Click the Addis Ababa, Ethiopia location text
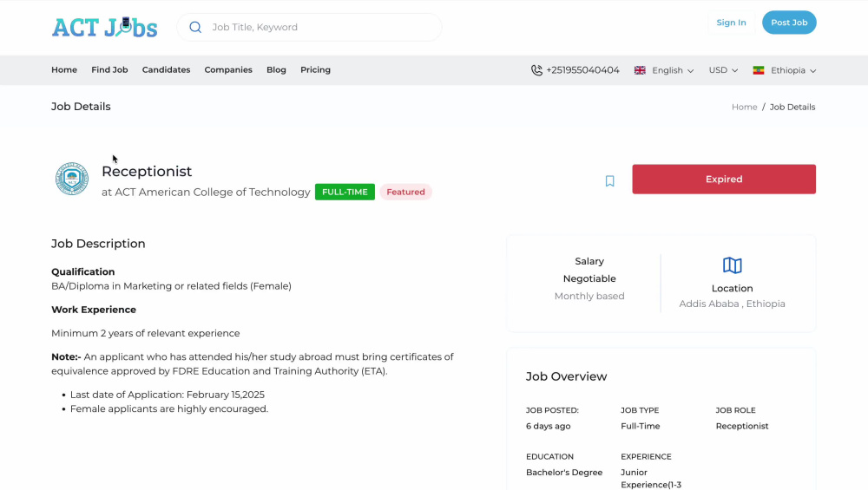 (732, 304)
